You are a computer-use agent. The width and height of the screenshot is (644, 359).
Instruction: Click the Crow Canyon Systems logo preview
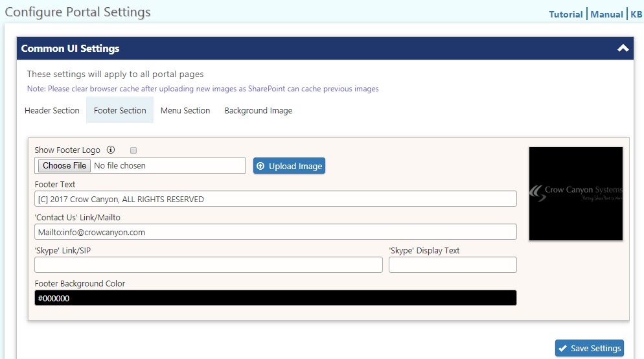[576, 194]
